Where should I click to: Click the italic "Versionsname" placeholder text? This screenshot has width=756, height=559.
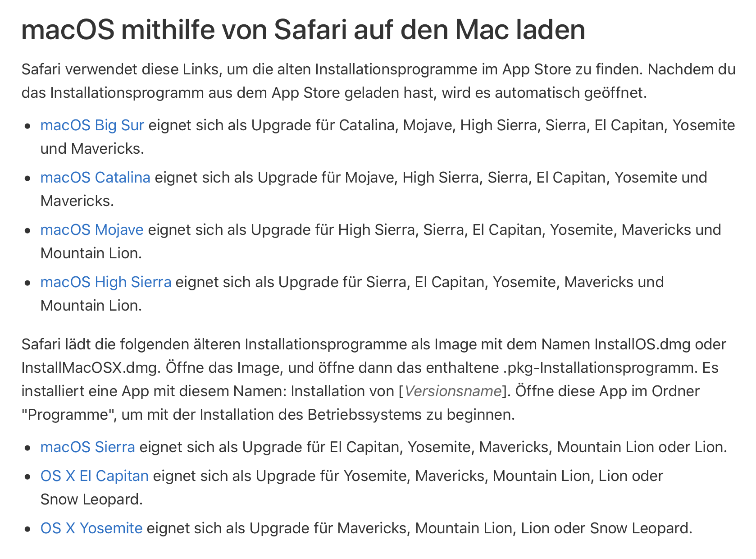(453, 391)
